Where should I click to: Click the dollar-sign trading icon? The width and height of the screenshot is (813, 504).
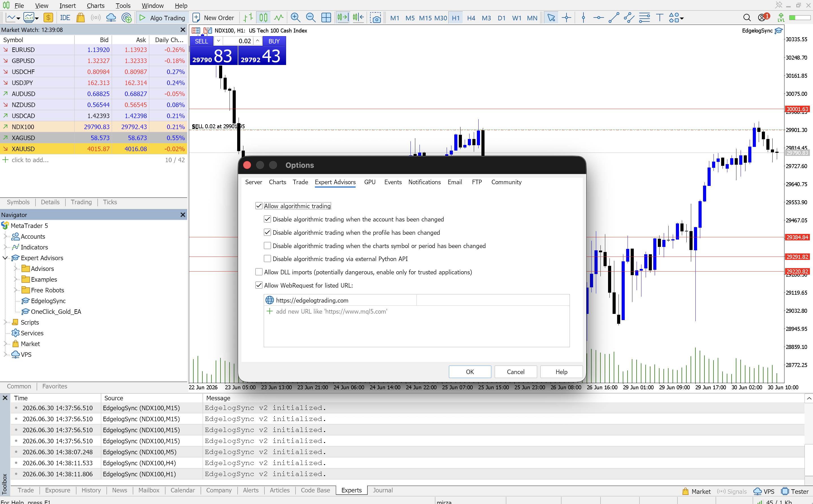48,18
